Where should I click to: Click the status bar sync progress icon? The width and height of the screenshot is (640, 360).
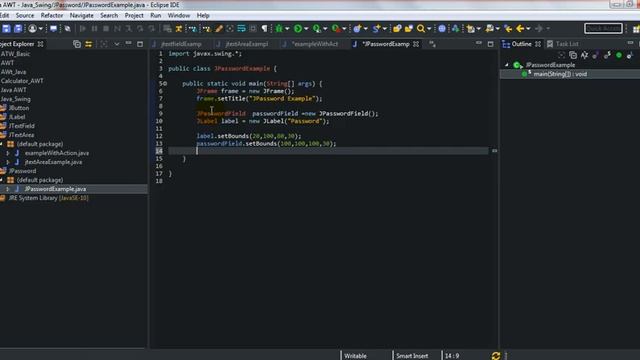pos(496,356)
